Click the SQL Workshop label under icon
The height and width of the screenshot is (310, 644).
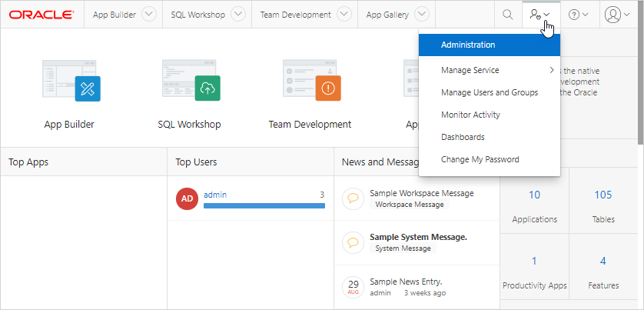coord(189,124)
